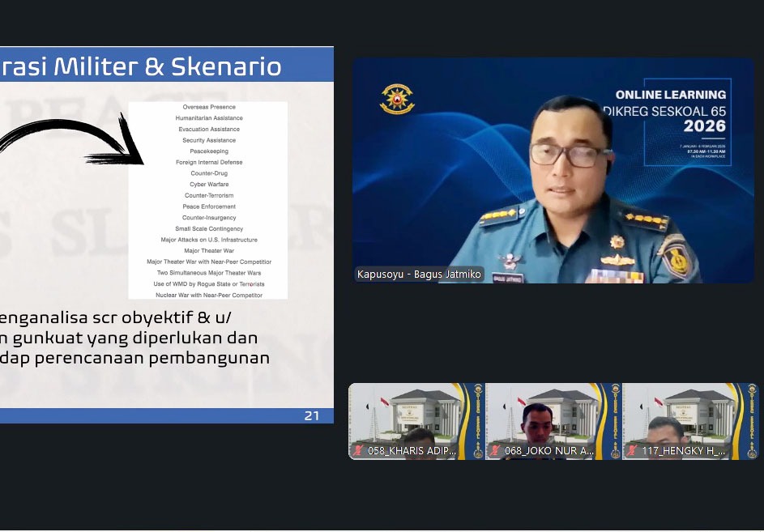764x532 pixels.
Task: Click muted microphone icon on 068_JOKO tile
Action: coord(495,451)
